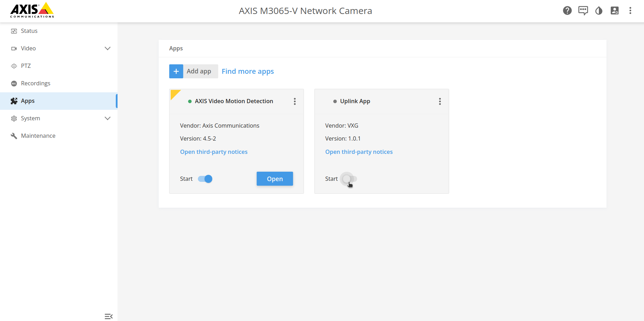Select Recordings in the sidebar
Image resolution: width=644 pixels, height=321 pixels.
tap(35, 84)
